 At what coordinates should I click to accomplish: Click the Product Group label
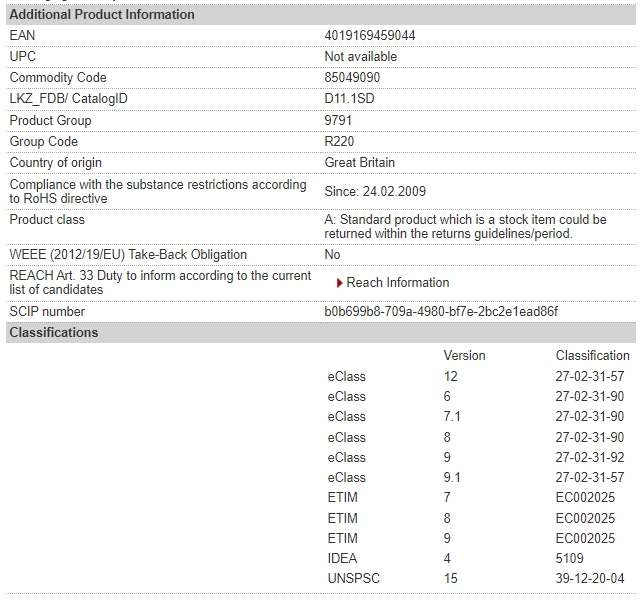pyautogui.click(x=50, y=121)
